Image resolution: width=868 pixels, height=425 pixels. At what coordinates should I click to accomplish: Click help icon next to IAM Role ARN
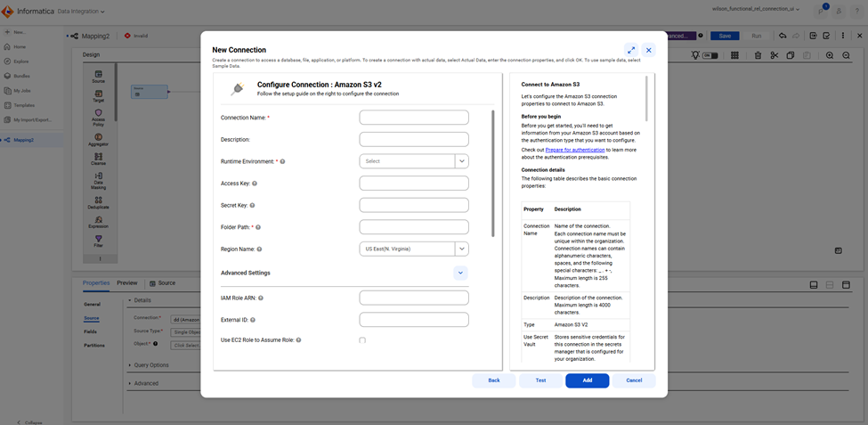pyautogui.click(x=261, y=298)
